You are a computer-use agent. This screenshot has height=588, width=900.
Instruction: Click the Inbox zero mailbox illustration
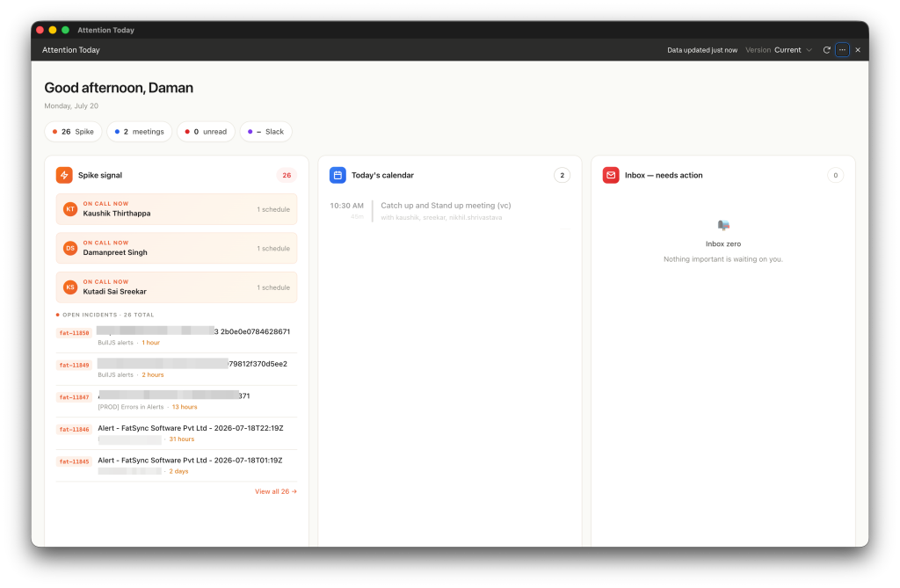[x=723, y=225]
